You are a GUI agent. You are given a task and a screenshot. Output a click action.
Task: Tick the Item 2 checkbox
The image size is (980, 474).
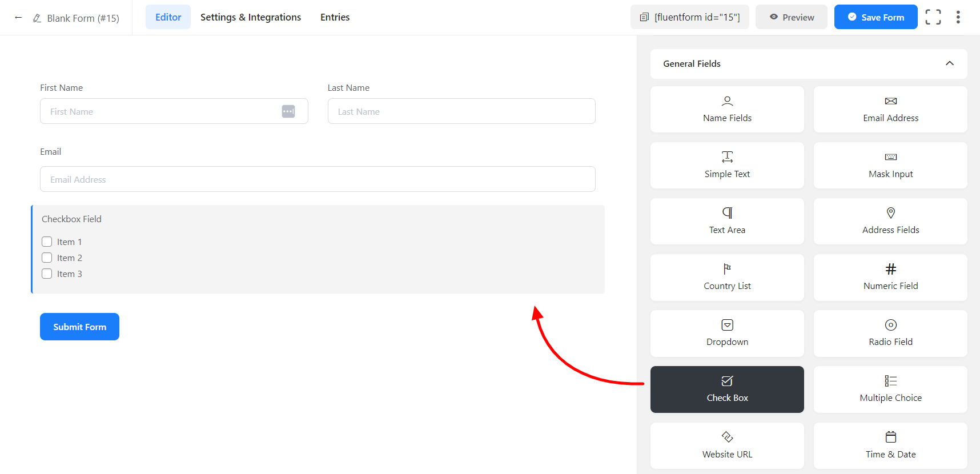[47, 258]
